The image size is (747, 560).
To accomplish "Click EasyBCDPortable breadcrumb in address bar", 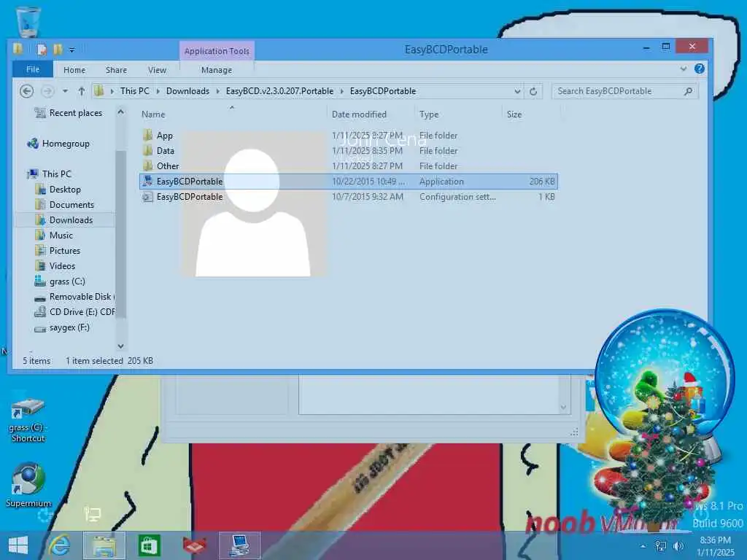I will pyautogui.click(x=383, y=91).
